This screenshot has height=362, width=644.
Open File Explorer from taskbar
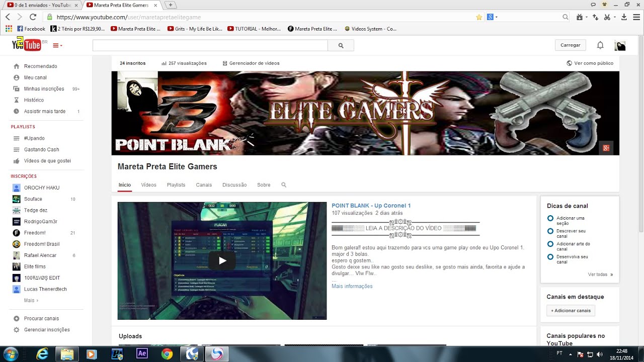[67, 354]
